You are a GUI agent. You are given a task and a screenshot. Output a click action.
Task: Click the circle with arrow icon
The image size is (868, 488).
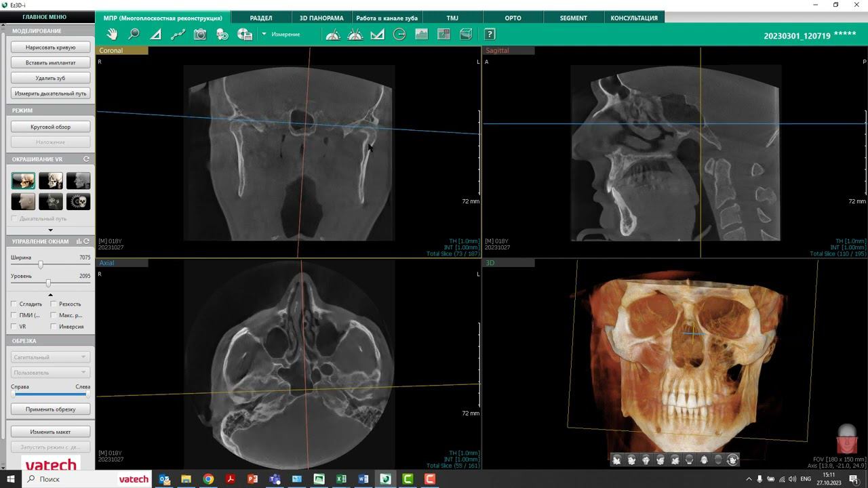tap(399, 34)
